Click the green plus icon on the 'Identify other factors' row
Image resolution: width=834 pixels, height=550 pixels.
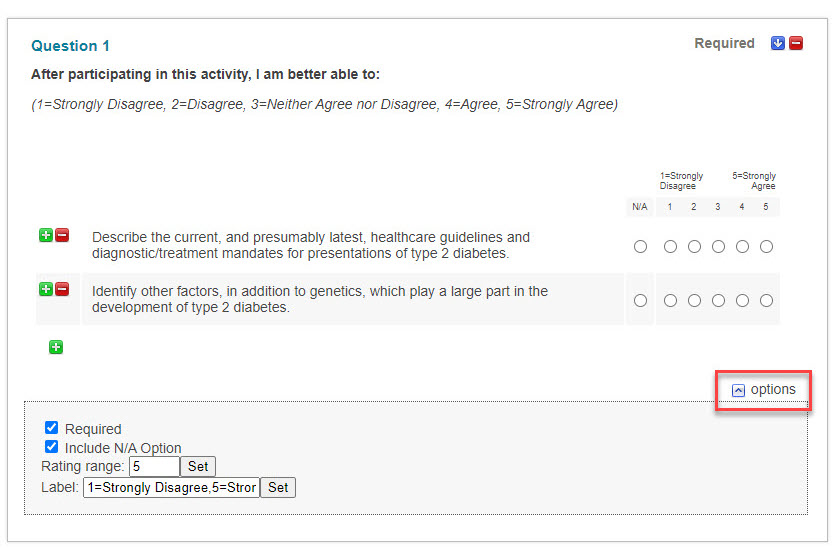[x=46, y=289]
